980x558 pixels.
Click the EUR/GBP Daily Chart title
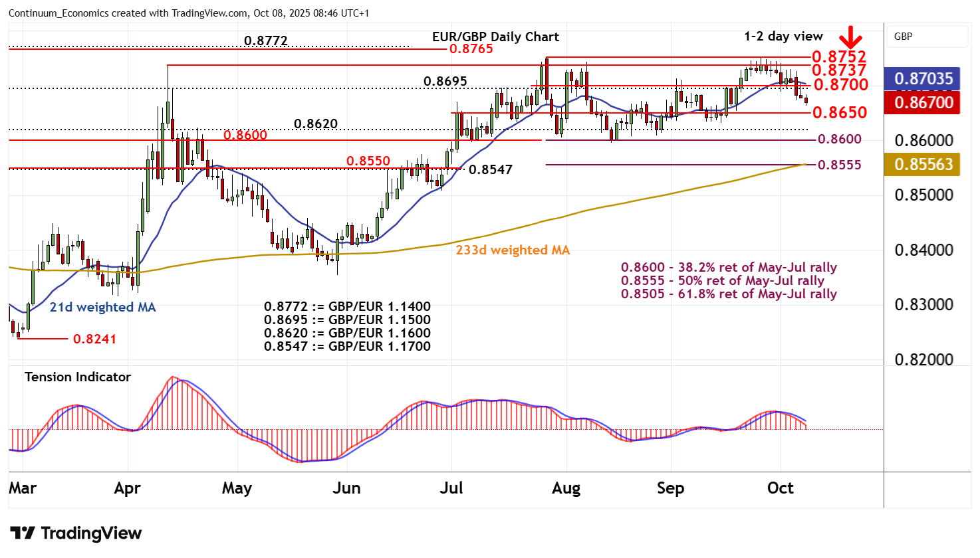click(495, 37)
